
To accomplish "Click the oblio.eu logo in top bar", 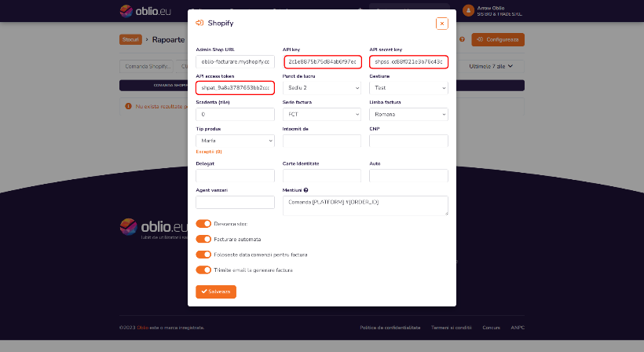I will (x=145, y=11).
